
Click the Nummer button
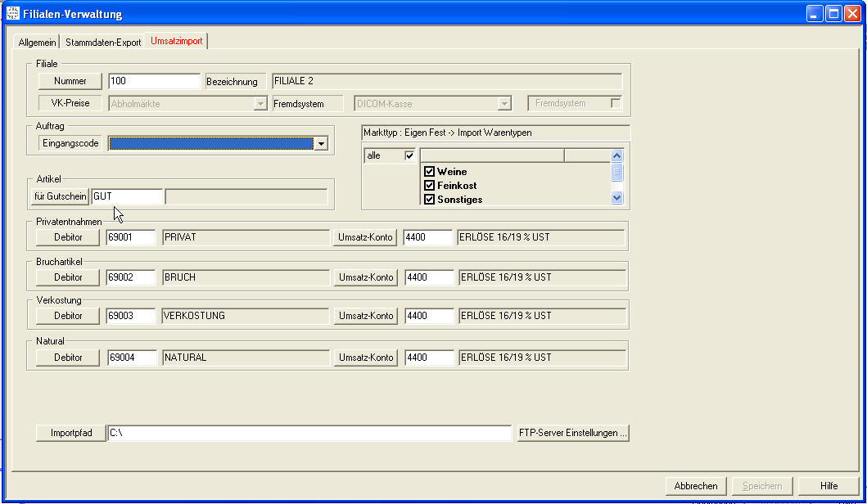coord(70,81)
